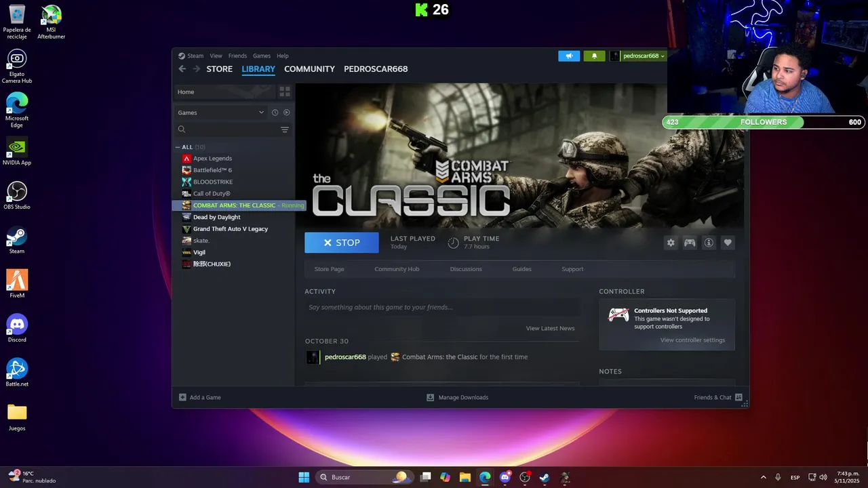The height and width of the screenshot is (488, 868).
Task: Open Friends & Chat panel
Action: (718, 397)
